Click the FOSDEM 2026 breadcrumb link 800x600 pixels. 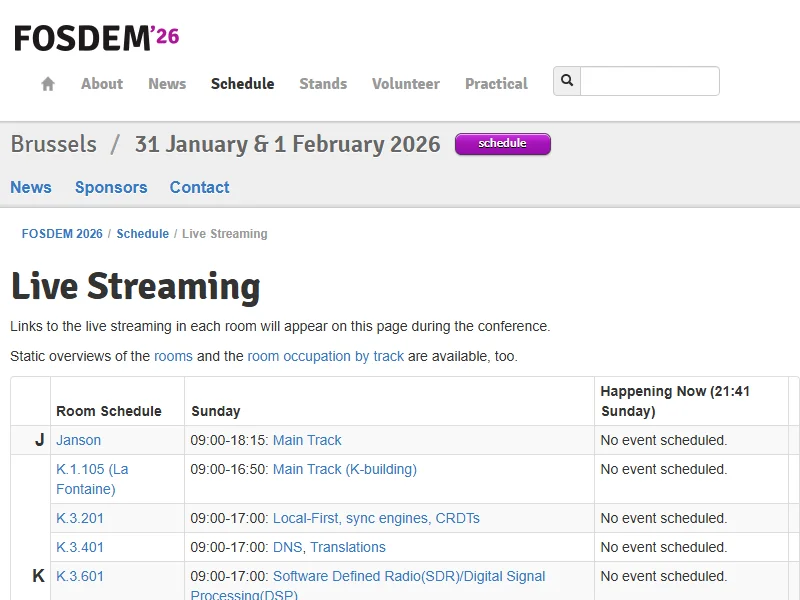62,234
